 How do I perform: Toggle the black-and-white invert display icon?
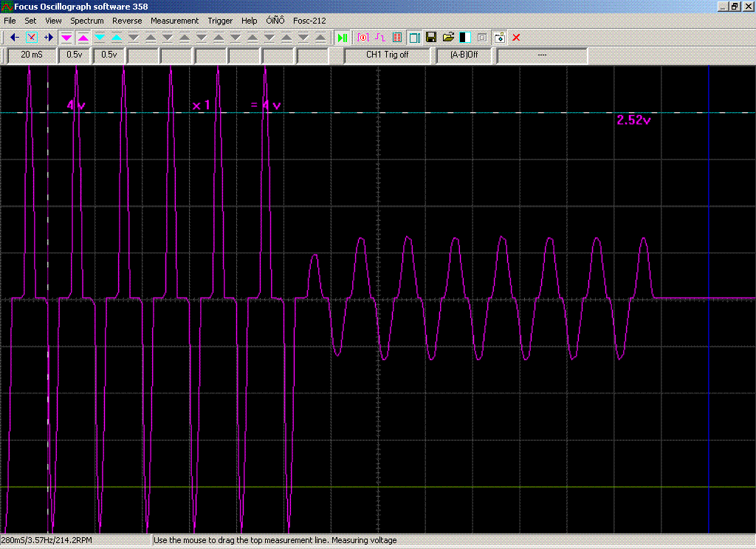click(x=465, y=37)
